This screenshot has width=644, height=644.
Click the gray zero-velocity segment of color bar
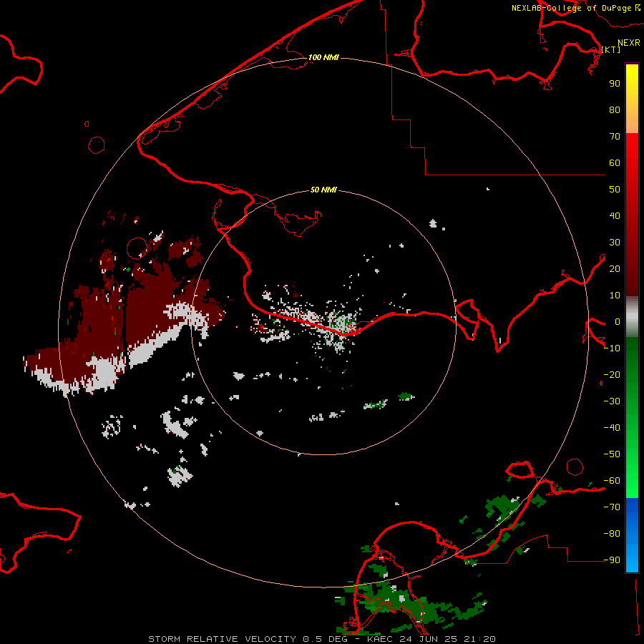(x=632, y=317)
